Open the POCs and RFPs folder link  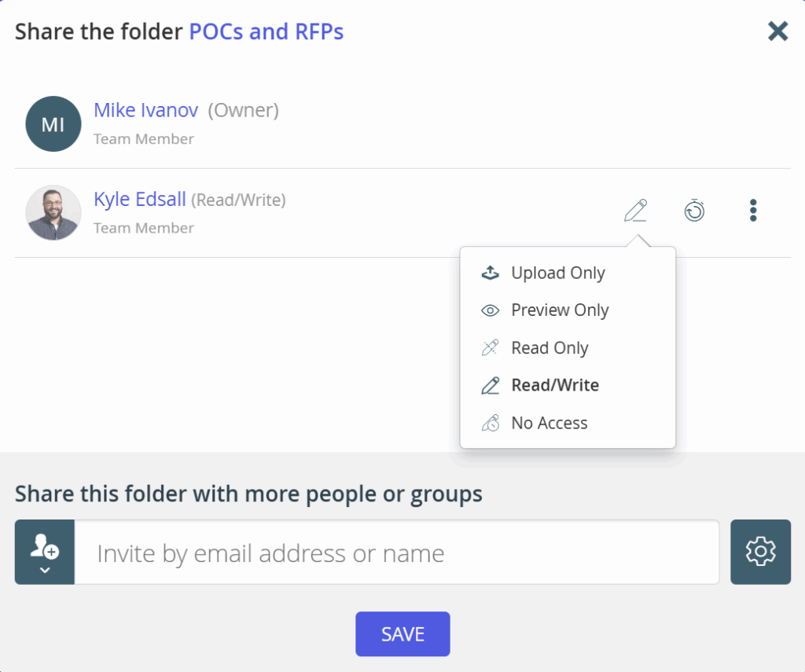click(266, 32)
